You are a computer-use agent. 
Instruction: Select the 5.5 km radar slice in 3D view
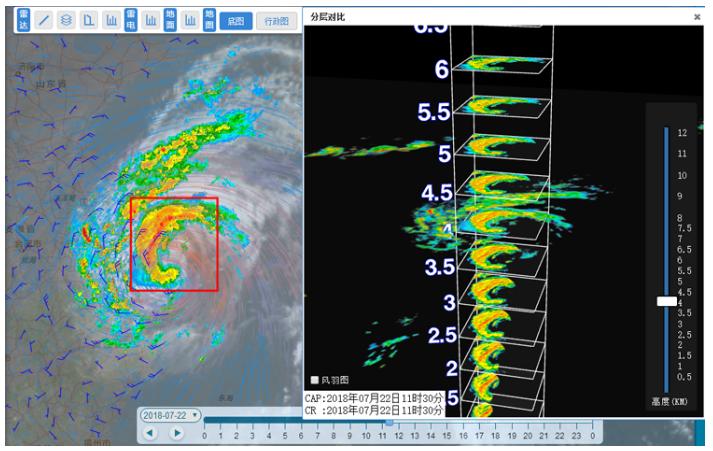click(502, 107)
